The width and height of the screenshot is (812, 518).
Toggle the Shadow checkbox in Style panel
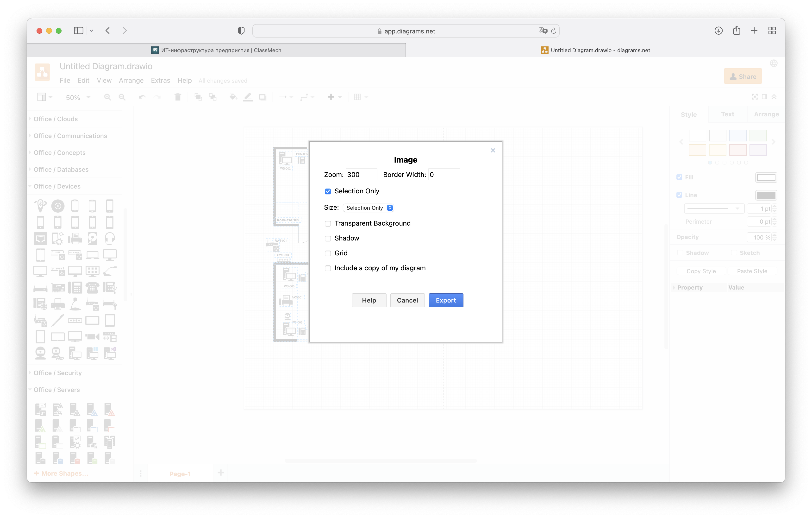coord(680,253)
